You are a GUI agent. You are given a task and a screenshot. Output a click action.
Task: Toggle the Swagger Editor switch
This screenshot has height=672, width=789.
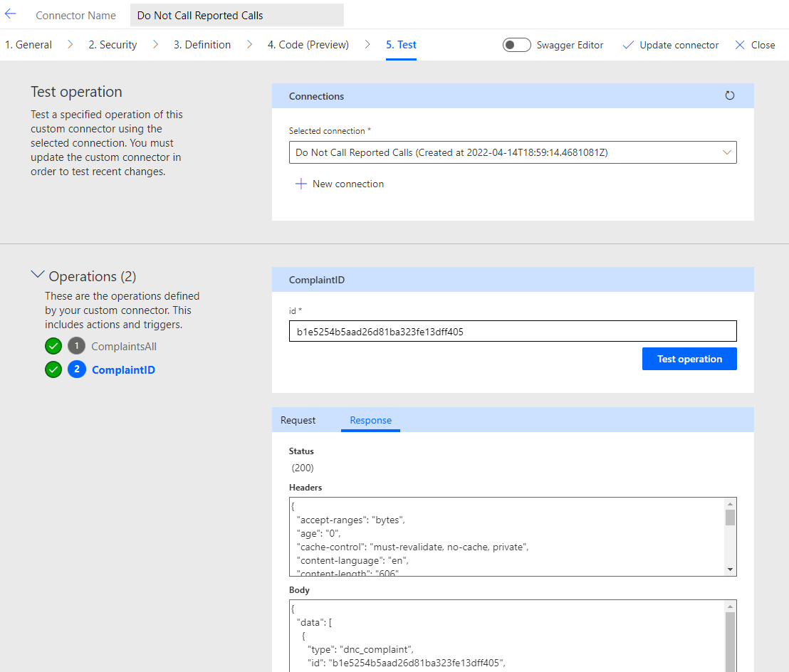pos(516,45)
